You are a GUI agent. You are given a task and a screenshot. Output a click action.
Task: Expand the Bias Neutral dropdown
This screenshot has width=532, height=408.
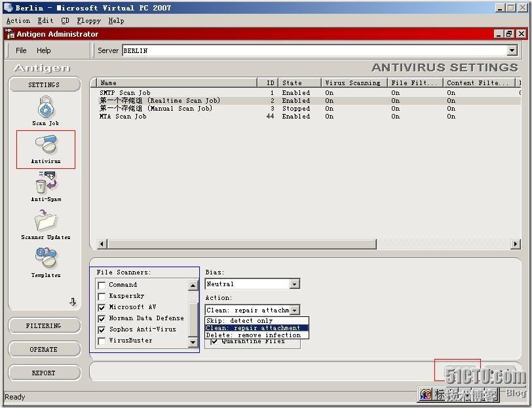pyautogui.click(x=295, y=284)
